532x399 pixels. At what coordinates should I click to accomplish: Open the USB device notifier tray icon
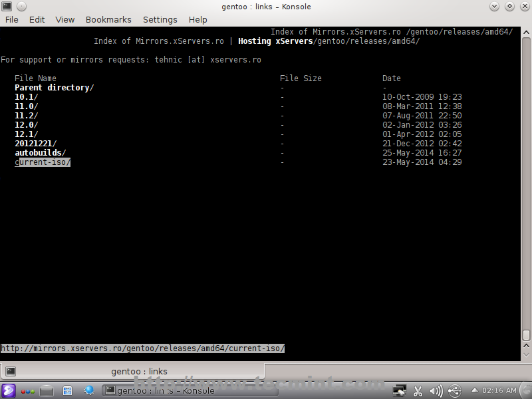[455, 391]
